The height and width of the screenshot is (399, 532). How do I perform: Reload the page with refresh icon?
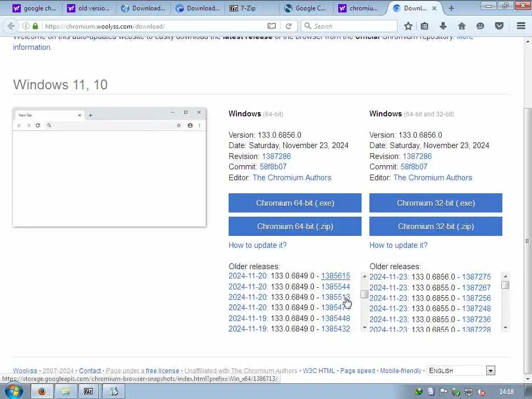[x=289, y=26]
